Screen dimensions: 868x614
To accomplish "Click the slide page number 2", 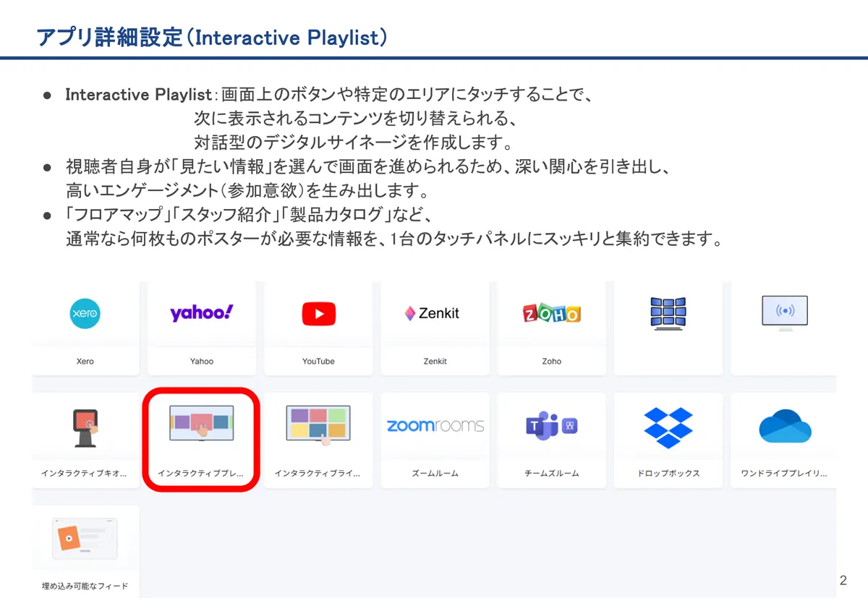I will point(843,580).
